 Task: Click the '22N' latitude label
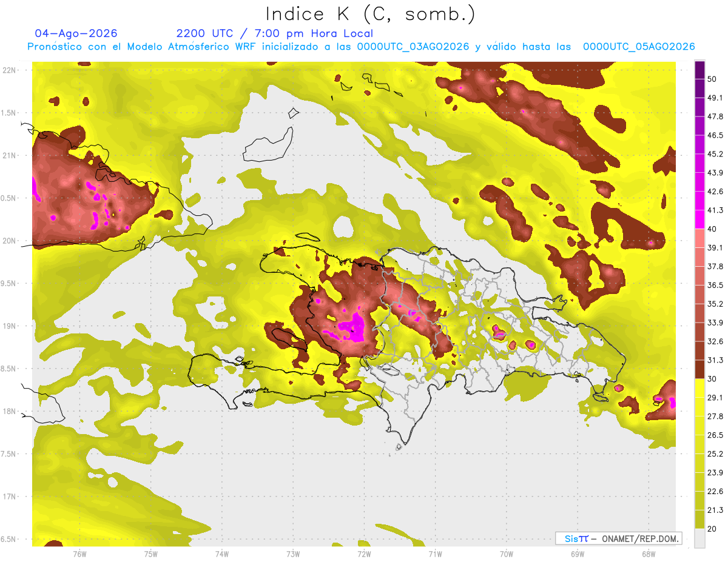10,70
